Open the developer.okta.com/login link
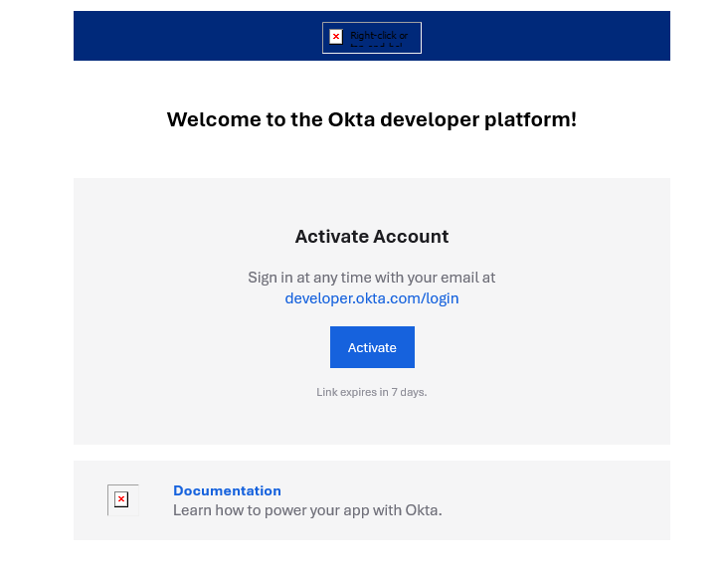Viewport: 728px width, 577px height. (371, 298)
